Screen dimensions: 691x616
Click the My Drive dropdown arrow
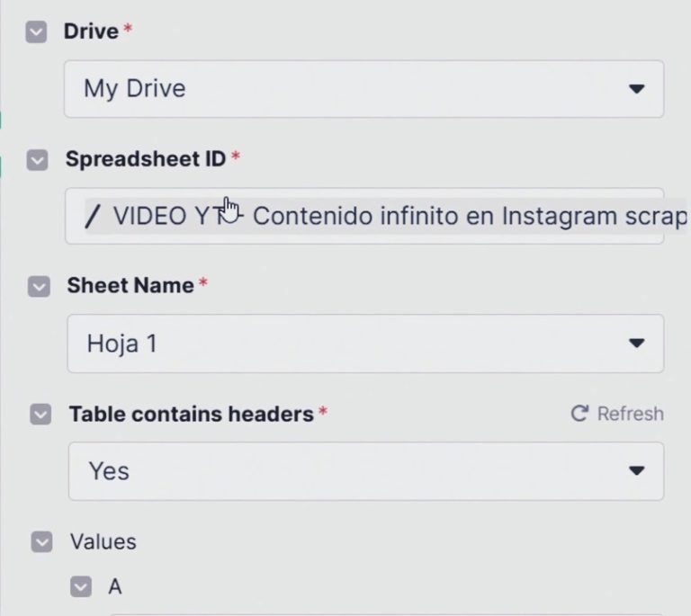636,89
